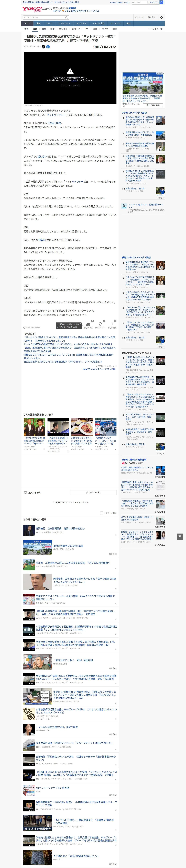
Task: Open 横浜市営墓地 2025年の募集 link
Action: [x=68, y=546]
